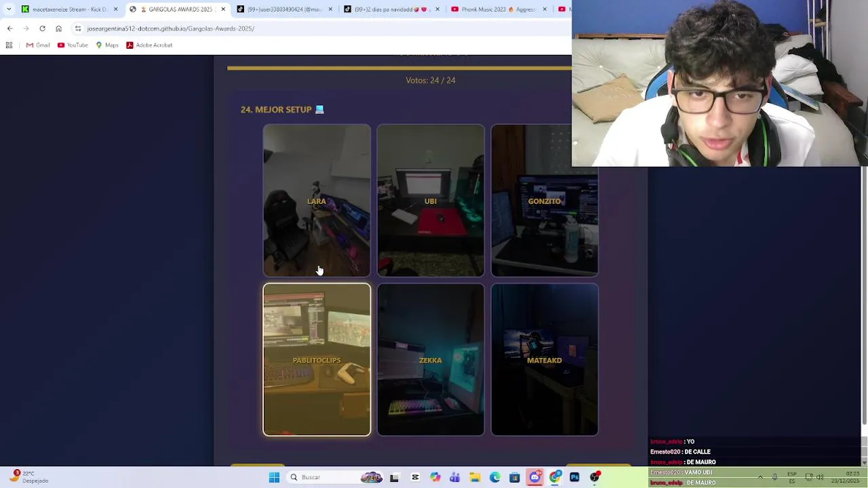This screenshot has width=868, height=488.
Task: Go forward to the next page
Action: (x=26, y=28)
